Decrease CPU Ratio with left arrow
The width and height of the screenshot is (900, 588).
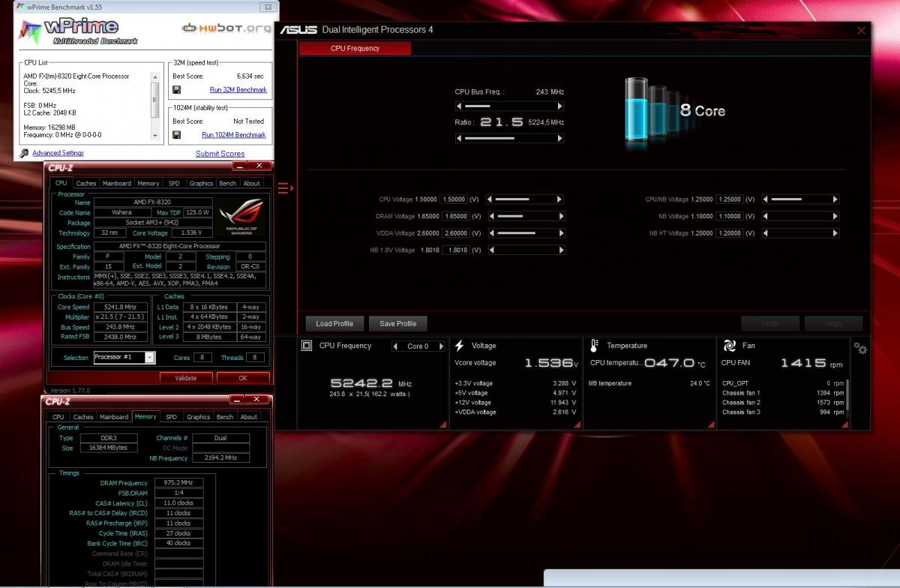point(459,138)
